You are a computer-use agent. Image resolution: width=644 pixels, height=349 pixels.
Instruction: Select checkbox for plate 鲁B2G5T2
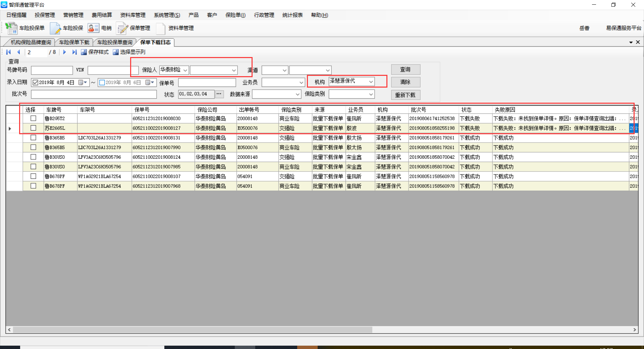click(x=33, y=118)
